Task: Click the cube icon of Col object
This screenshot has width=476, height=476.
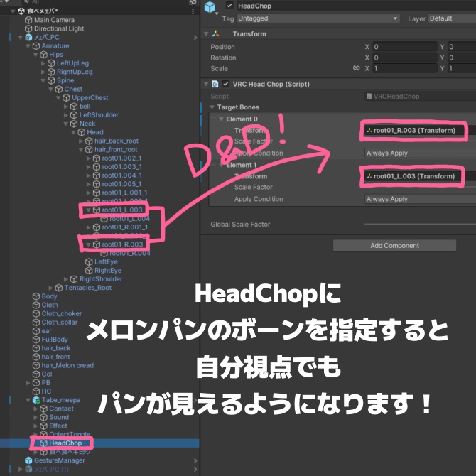Action: 36,374
